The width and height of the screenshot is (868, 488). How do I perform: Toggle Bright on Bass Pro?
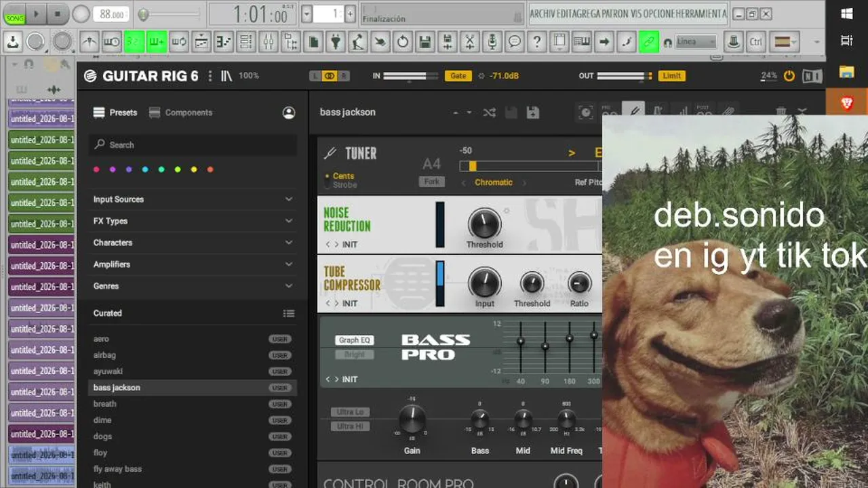[x=354, y=354]
